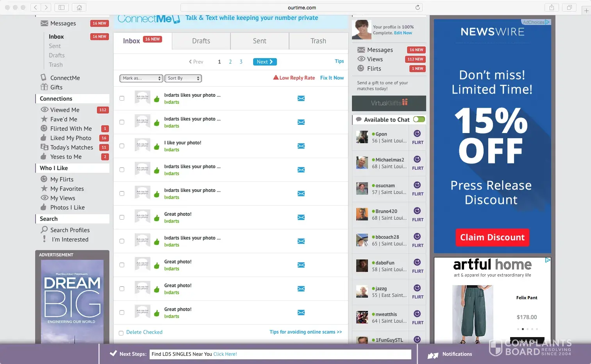Click the 'Click Here!' link in Next Steps
The height and width of the screenshot is (364, 591).
[225, 354]
